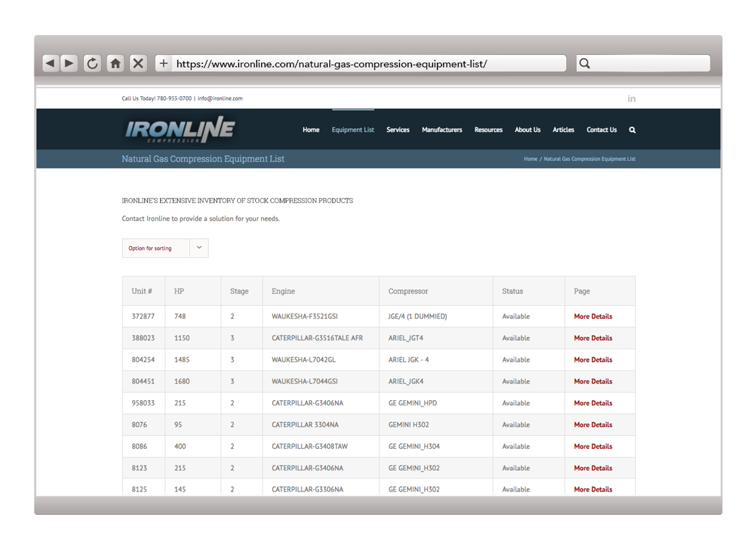Image resolution: width=756 pixels, height=550 pixels.
Task: Go to Manufacturers menu item
Action: [442, 130]
